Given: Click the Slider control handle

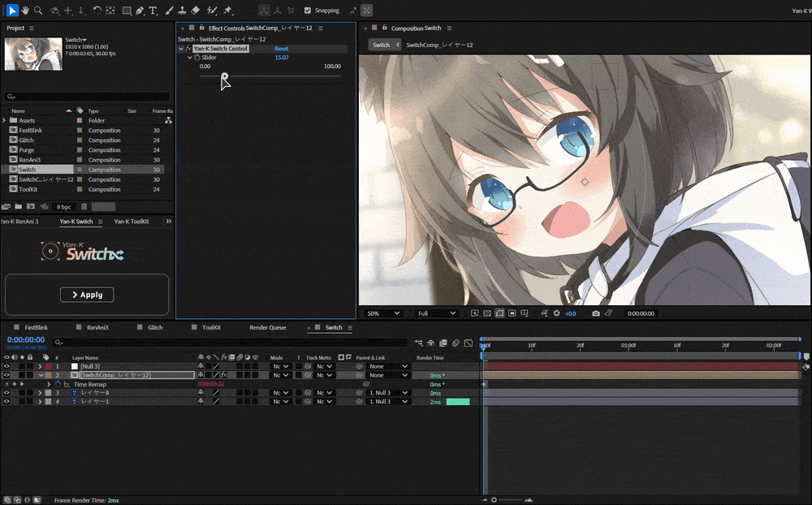Looking at the screenshot, I should (224, 76).
